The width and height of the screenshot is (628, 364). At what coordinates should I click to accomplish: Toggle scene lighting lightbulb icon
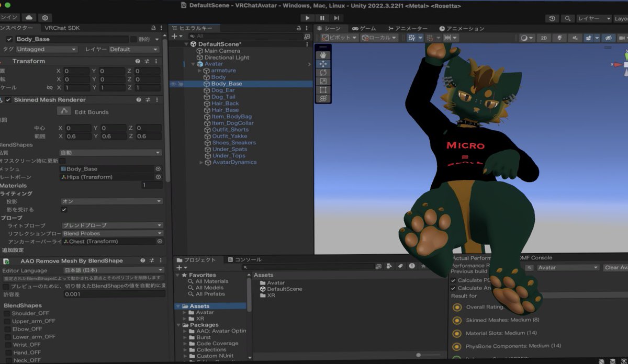coord(559,38)
